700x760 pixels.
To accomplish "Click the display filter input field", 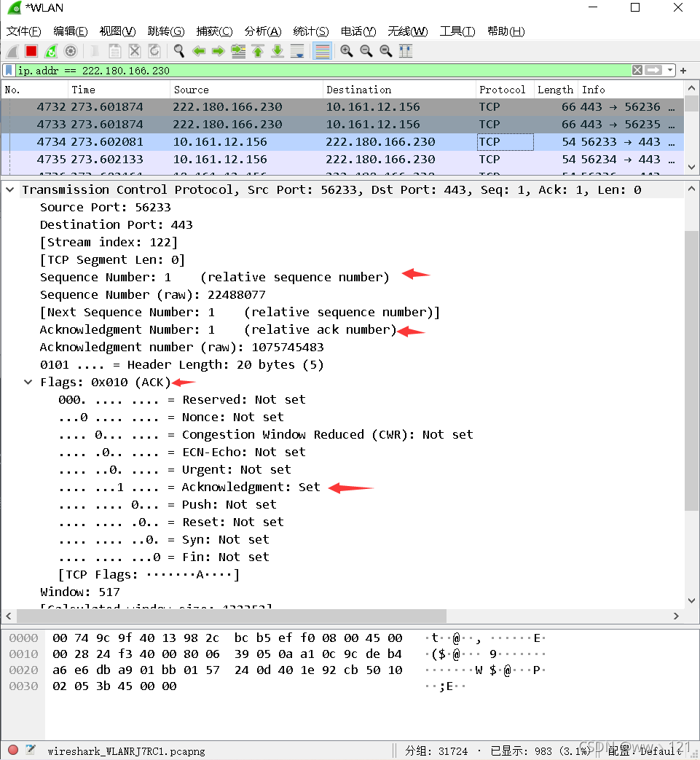I will pyautogui.click(x=320, y=71).
